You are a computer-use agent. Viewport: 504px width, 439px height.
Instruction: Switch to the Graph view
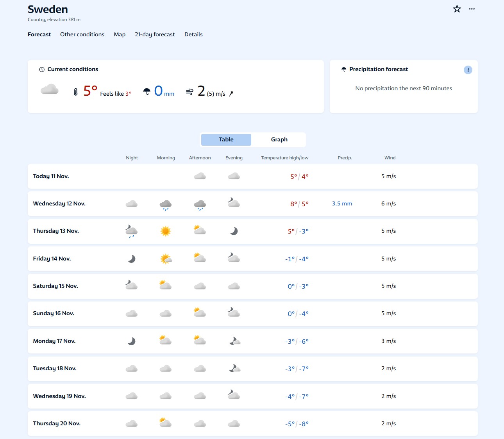[279, 139]
